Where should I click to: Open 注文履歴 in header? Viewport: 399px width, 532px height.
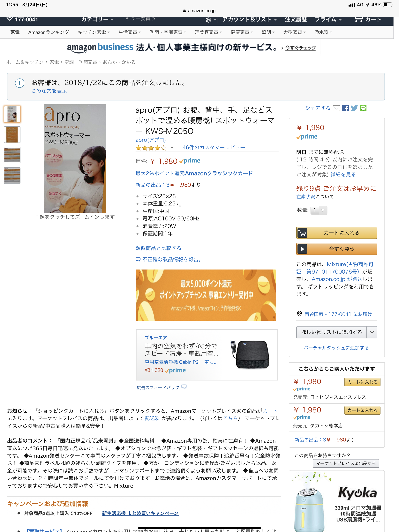pos(296,19)
